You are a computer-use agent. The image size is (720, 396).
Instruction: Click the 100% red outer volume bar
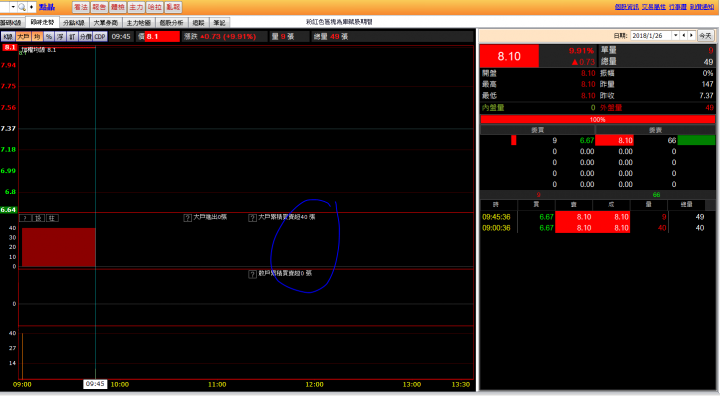(597, 119)
